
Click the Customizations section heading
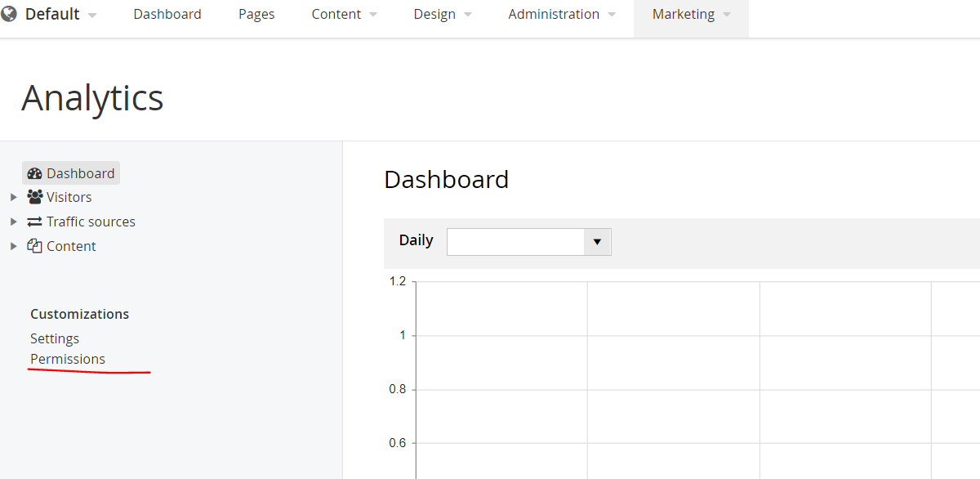click(80, 314)
